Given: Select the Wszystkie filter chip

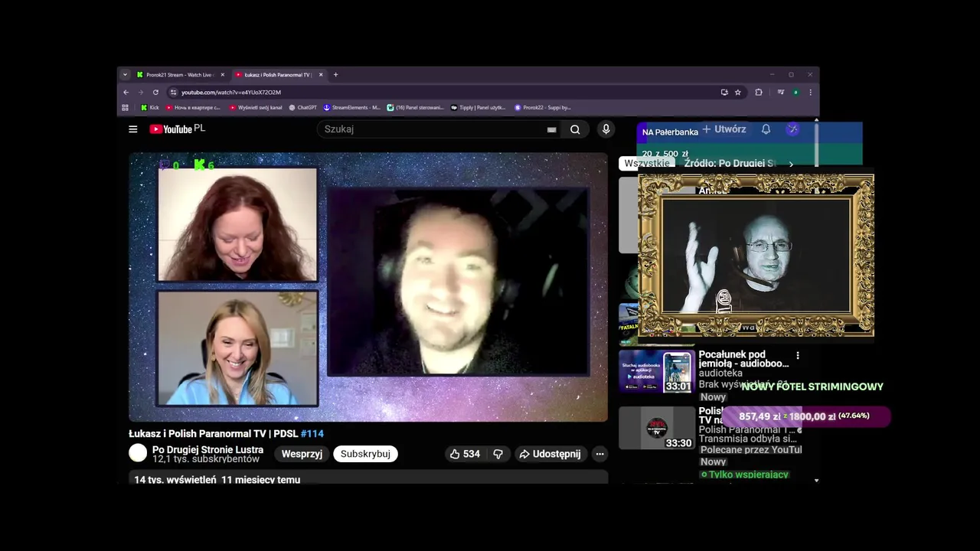Looking at the screenshot, I should pos(647,164).
